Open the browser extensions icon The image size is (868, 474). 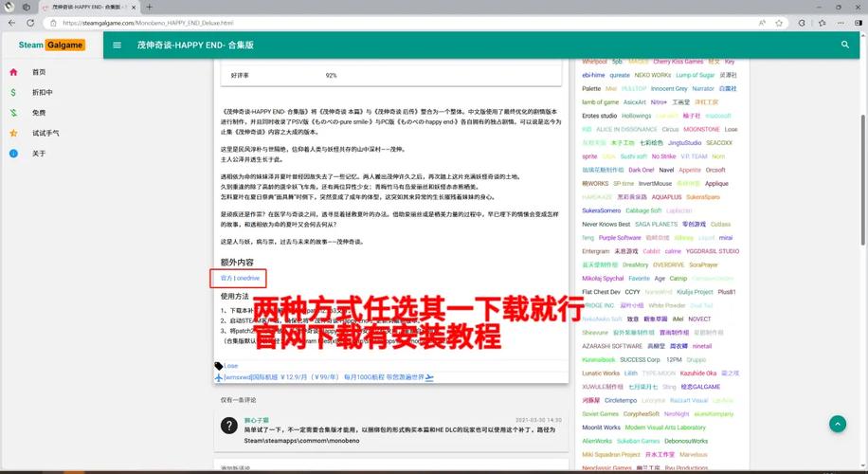(x=802, y=23)
